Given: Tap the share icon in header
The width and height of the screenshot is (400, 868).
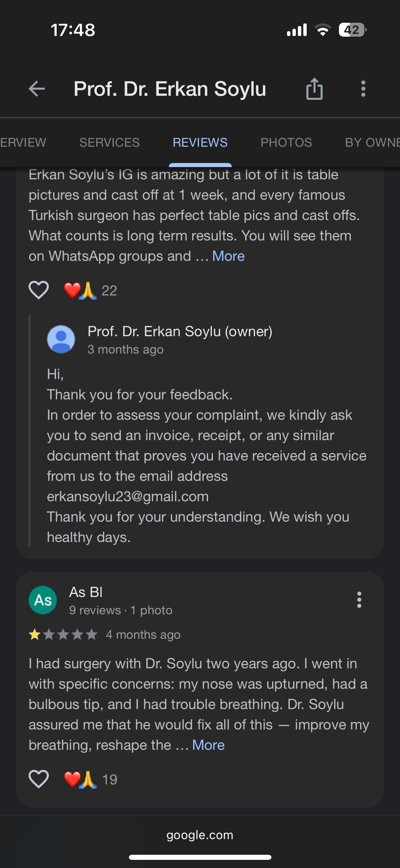Looking at the screenshot, I should pos(314,89).
